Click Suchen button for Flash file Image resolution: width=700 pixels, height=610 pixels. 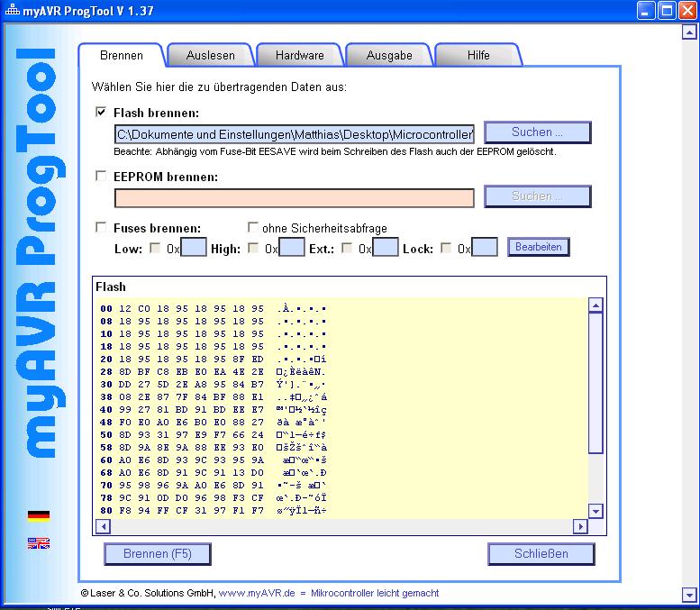pyautogui.click(x=538, y=132)
